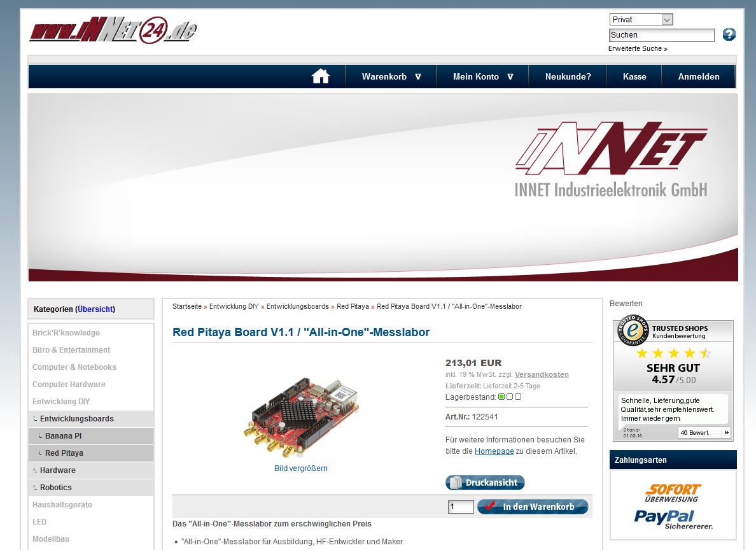Click the www.INNET24.de logo
Image resolution: width=756 pixels, height=550 pixels.
pyautogui.click(x=113, y=31)
